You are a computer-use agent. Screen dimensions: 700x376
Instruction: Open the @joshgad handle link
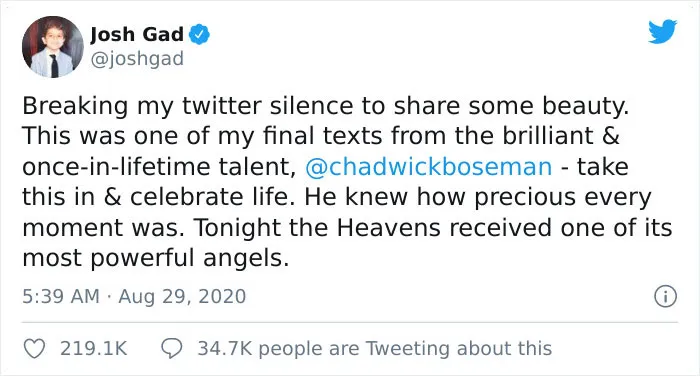pyautogui.click(x=137, y=58)
